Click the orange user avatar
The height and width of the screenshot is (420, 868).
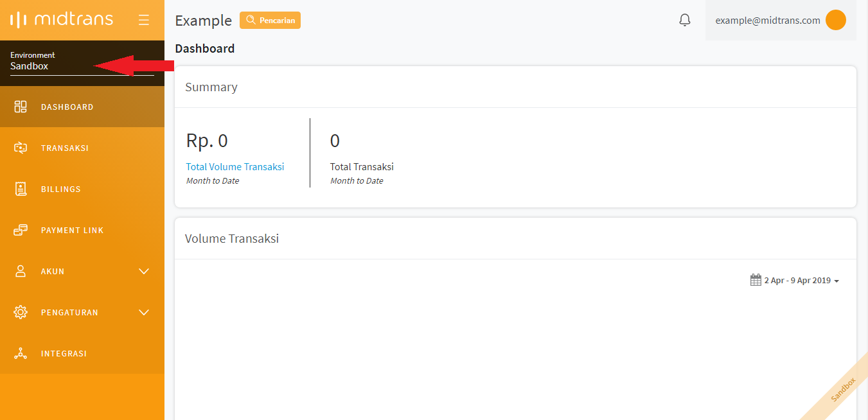point(835,20)
